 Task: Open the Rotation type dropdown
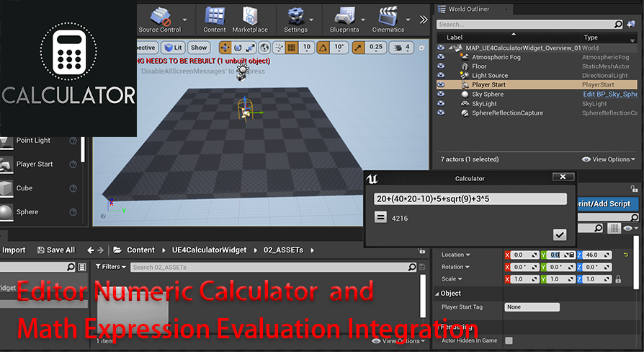(455, 267)
